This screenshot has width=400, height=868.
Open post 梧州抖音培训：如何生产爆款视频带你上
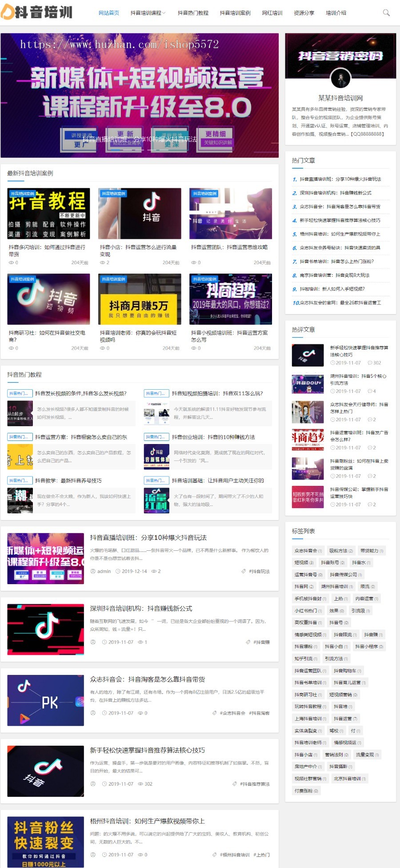[148, 821]
